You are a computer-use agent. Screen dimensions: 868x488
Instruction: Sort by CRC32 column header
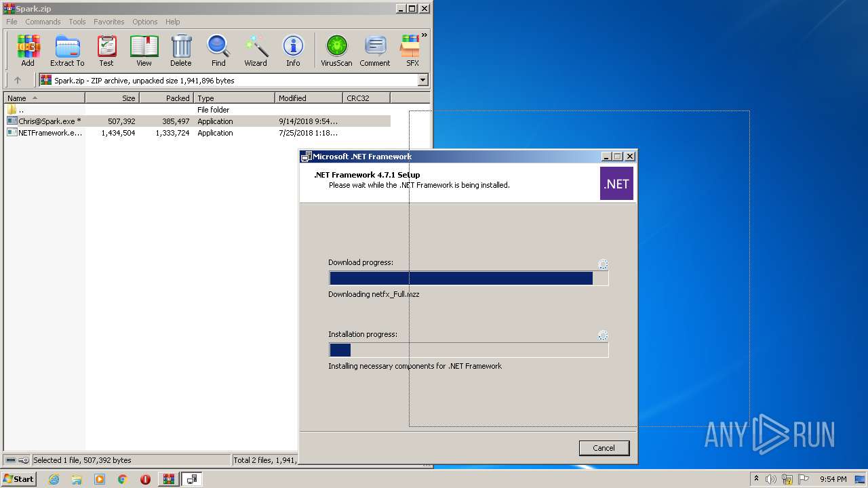367,98
